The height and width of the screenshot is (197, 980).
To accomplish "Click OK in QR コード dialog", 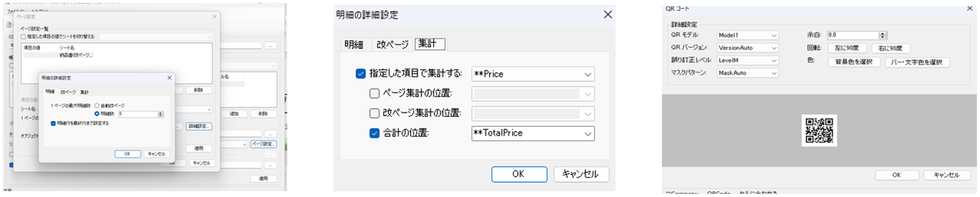I will 897,175.
